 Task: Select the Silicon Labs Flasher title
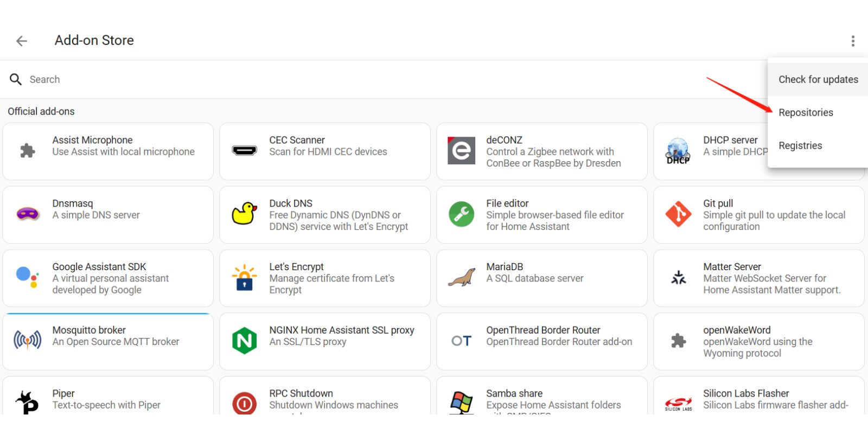click(746, 393)
